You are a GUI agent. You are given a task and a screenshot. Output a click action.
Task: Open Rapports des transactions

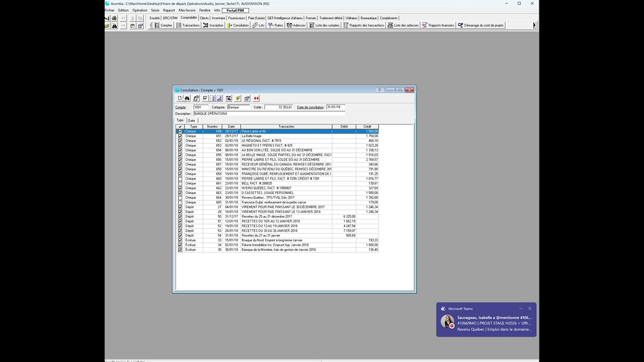coord(364,25)
